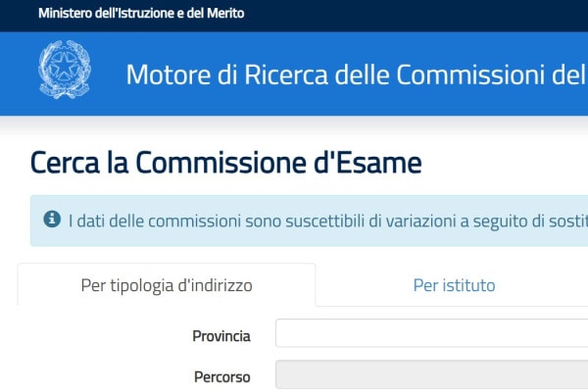The width and height of the screenshot is (588, 392).
Task: Select the "Per tipologia d'indirizzo" tab
Action: 167,286
